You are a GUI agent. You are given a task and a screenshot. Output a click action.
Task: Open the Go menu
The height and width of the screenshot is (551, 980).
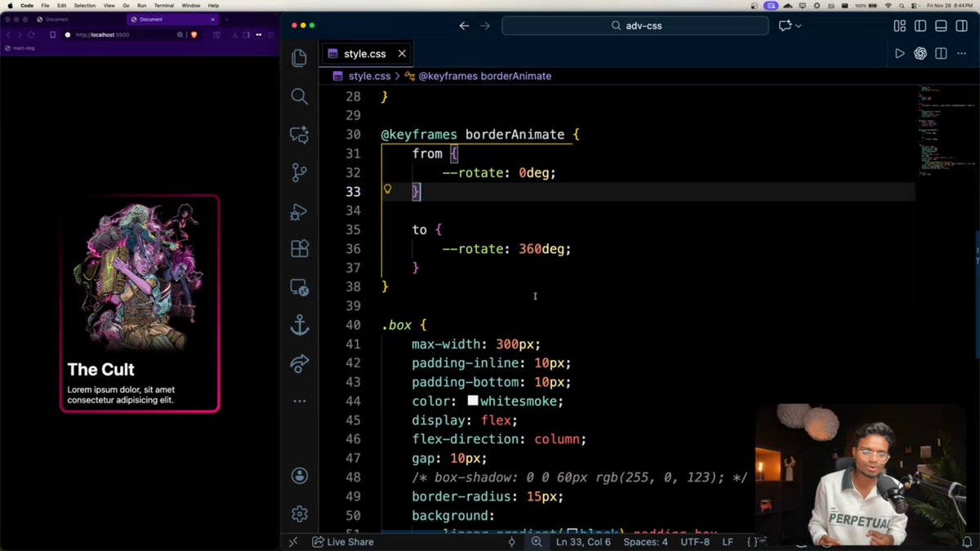tap(126, 6)
